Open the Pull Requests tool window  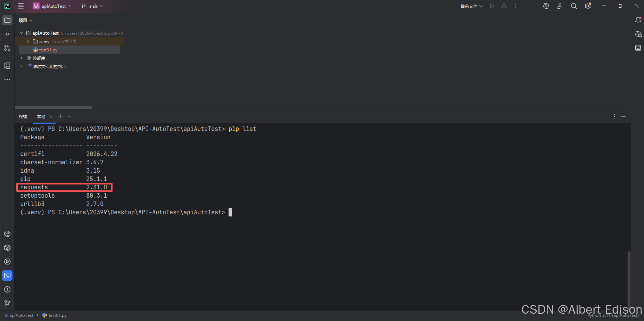[x=7, y=48]
